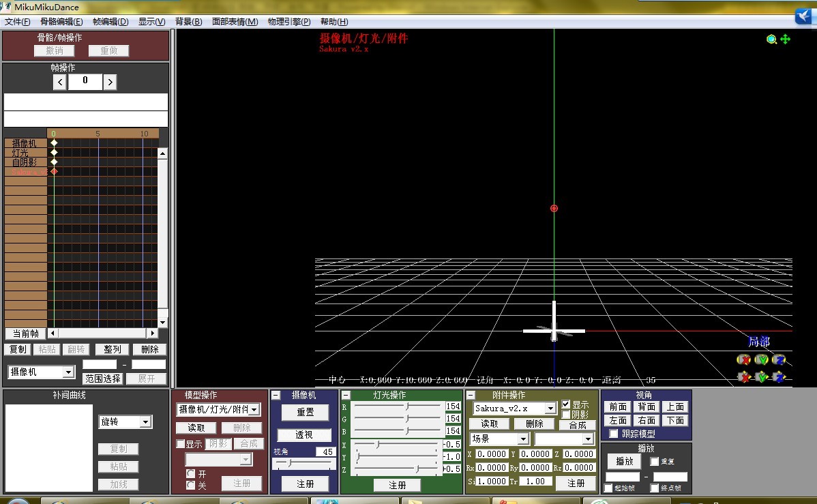The width and height of the screenshot is (817, 504).
Task: Check the 显示 checkbox in 模型操作 panel
Action: [x=181, y=444]
